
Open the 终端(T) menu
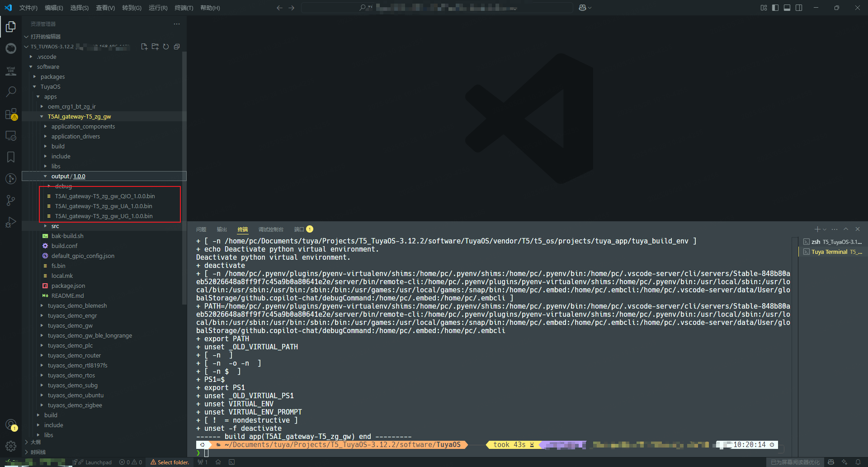(x=184, y=8)
